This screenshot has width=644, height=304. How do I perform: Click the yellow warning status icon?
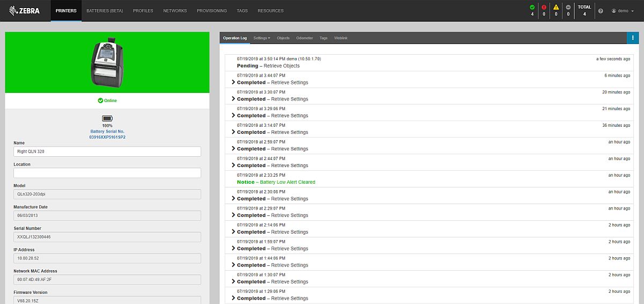pyautogui.click(x=556, y=8)
